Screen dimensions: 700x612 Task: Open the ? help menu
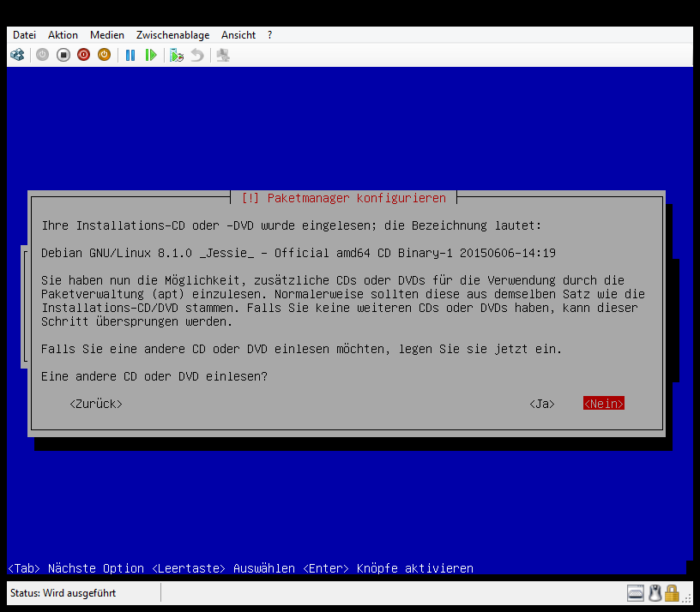point(269,35)
